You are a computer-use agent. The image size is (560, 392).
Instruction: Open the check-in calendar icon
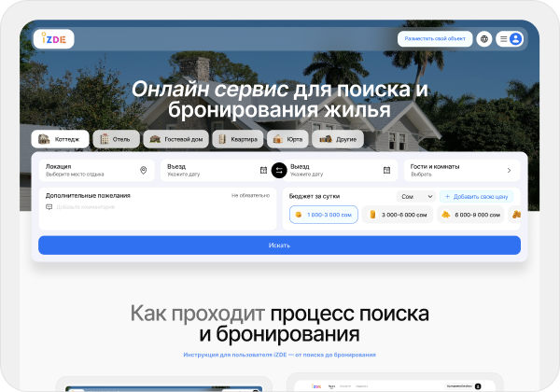[x=263, y=170]
